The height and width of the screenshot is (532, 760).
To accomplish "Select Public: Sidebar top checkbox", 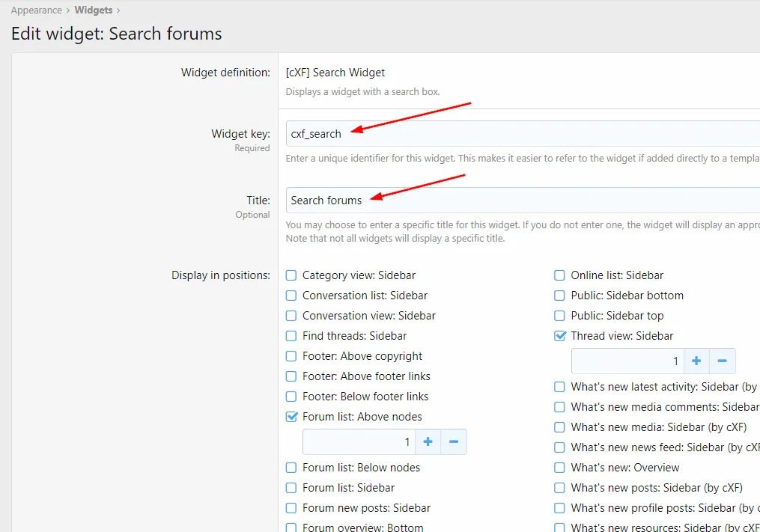I will coord(560,316).
